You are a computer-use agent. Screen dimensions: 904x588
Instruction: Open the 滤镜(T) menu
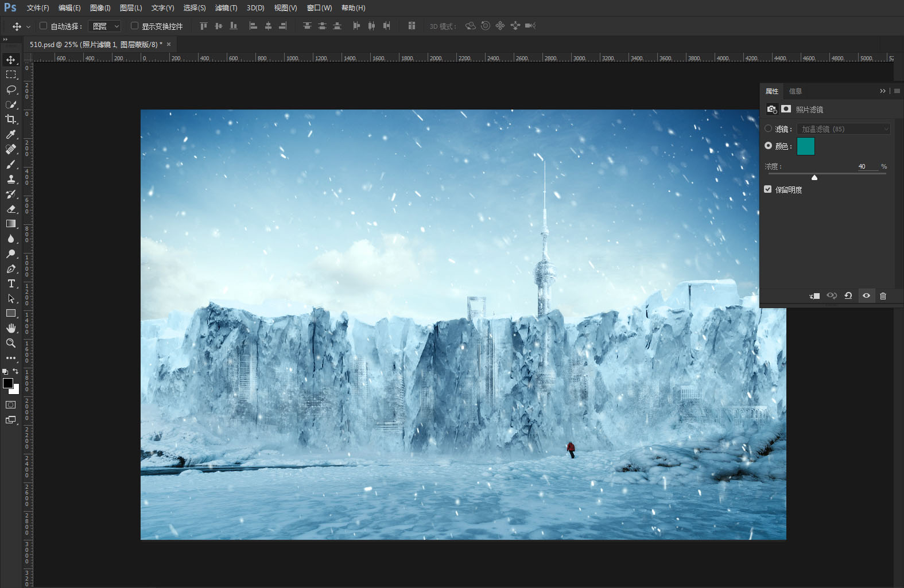[226, 8]
